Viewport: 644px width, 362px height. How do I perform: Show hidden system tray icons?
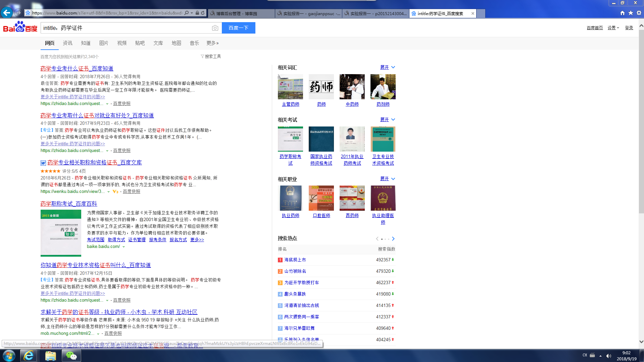click(x=600, y=356)
